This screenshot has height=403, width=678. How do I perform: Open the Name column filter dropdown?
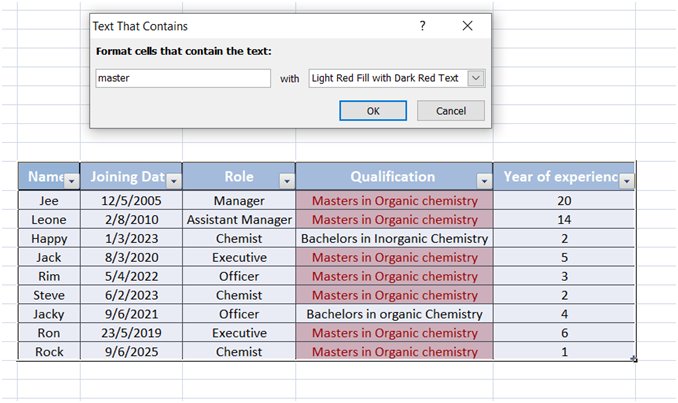click(72, 181)
